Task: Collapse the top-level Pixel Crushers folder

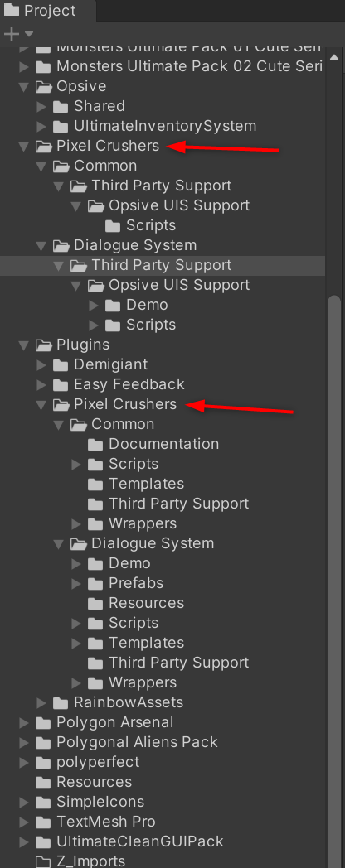Action: (23, 146)
